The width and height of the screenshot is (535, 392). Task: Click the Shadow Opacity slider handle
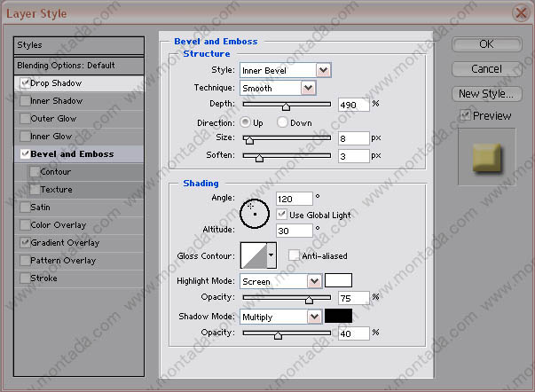click(278, 335)
